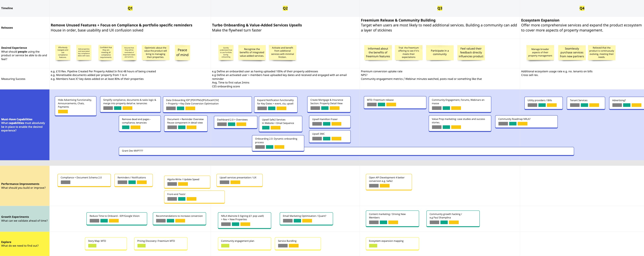Click 'Turbo Onboarding & Value-Added Services Upsells' heading

[257, 25]
